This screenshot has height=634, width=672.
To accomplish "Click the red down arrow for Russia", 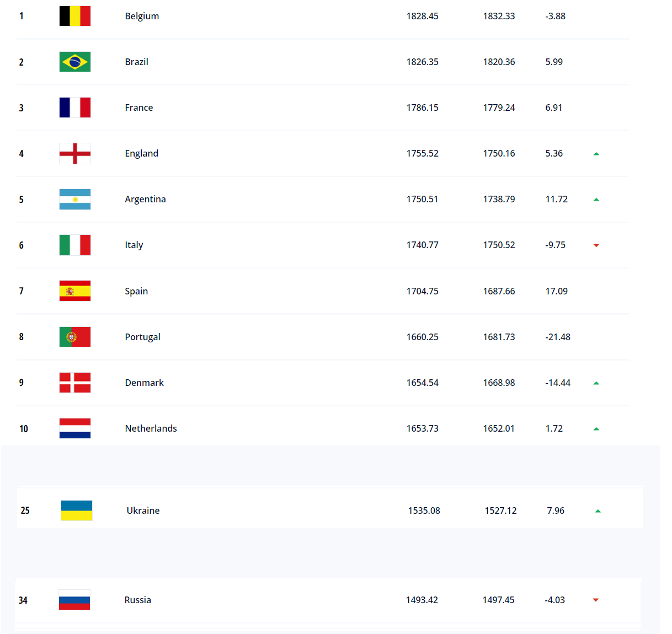I will (x=595, y=600).
